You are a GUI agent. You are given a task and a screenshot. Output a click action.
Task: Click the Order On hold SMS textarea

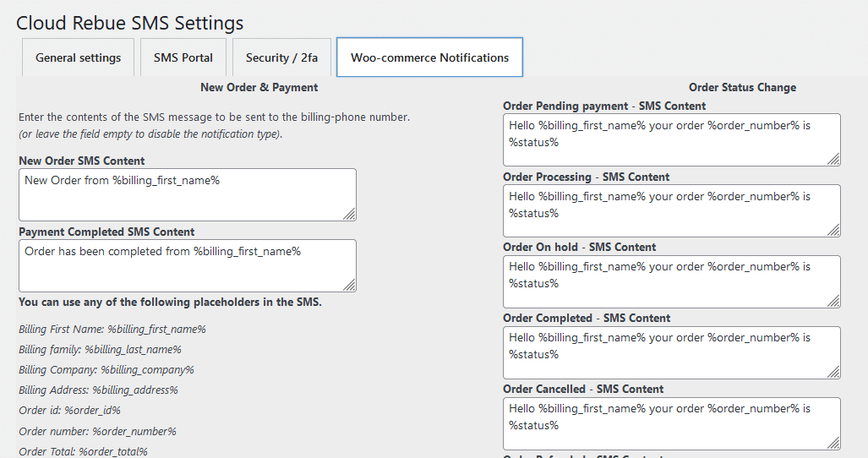671,281
